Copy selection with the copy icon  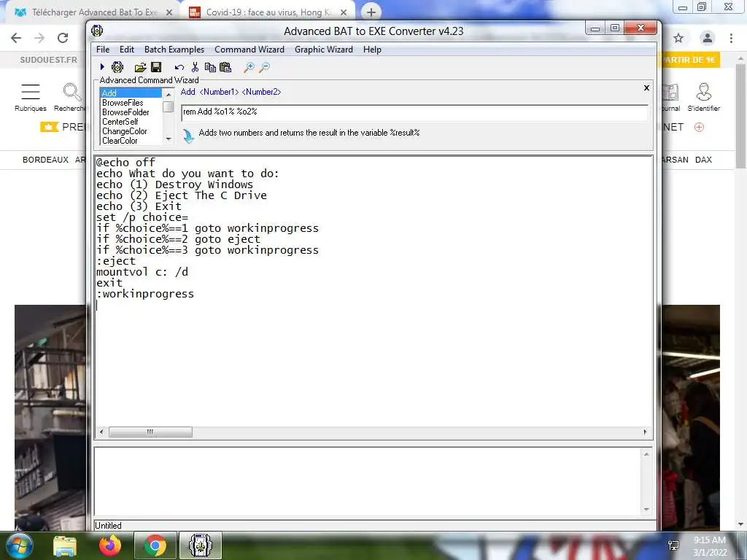pyautogui.click(x=210, y=67)
